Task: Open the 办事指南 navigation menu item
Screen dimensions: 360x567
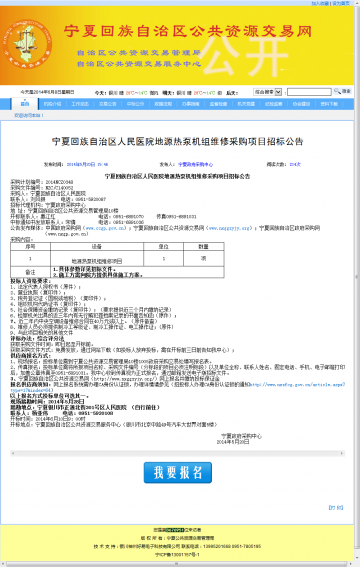Action: pos(190,104)
